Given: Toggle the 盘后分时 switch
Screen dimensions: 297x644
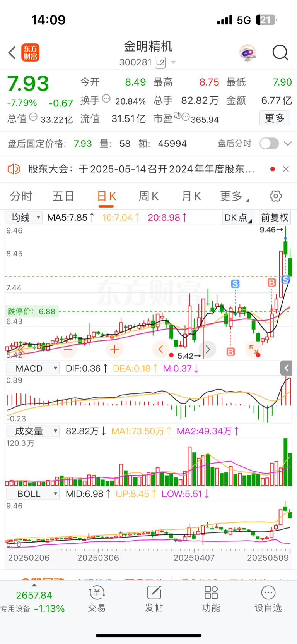Looking at the screenshot, I should pyautogui.click(x=269, y=144).
